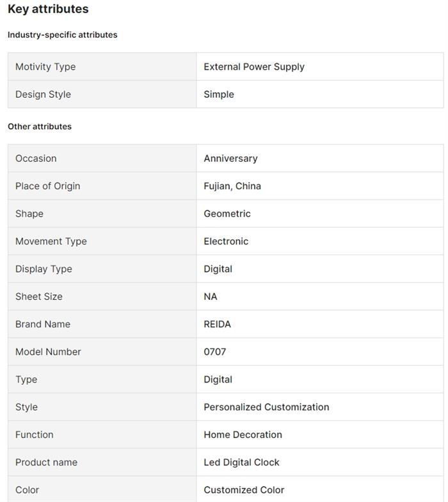Click the External Power Supply value
448x502 pixels.
click(x=254, y=67)
